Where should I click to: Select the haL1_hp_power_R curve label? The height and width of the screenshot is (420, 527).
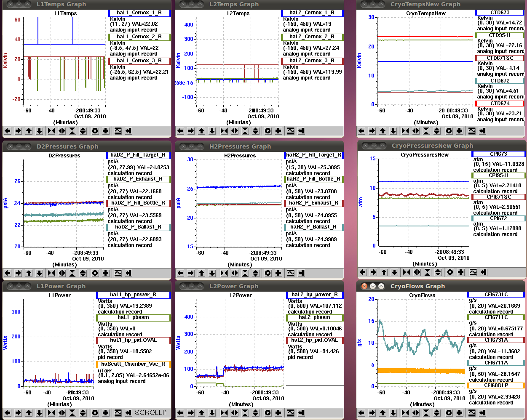tap(134, 295)
